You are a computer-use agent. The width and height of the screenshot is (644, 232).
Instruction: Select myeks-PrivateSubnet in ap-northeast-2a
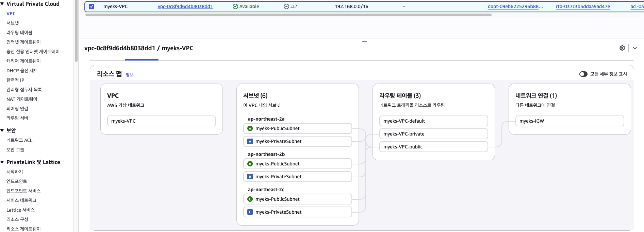point(298,141)
